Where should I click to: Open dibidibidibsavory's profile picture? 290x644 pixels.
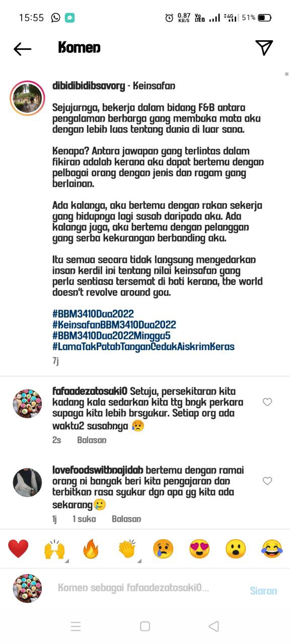[x=27, y=98]
